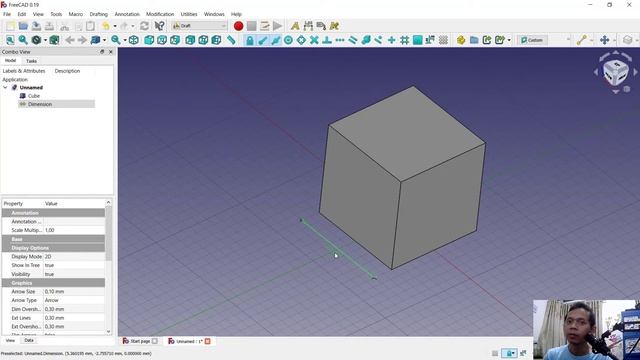Toggle Snap Parallel icon
This screenshot has width=640, height=360.
tap(353, 40)
